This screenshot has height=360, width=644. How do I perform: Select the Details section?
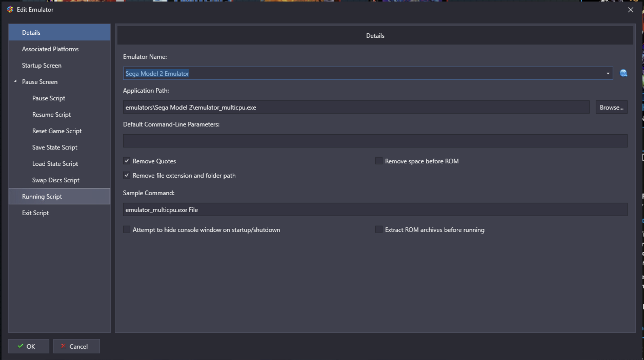59,33
